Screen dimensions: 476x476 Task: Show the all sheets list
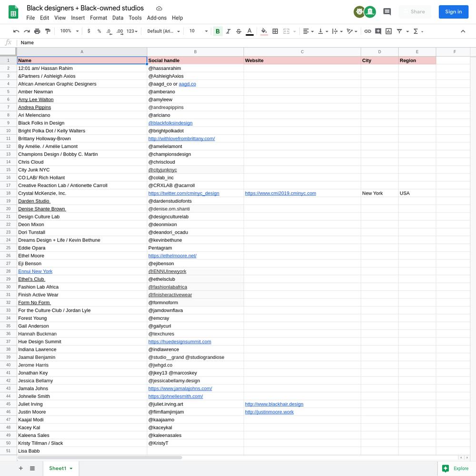click(x=32, y=468)
